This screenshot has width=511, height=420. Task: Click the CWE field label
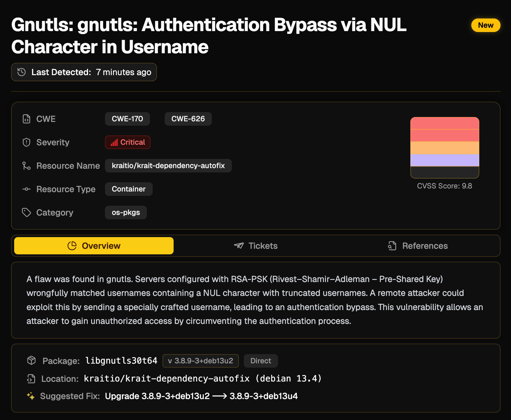46,119
